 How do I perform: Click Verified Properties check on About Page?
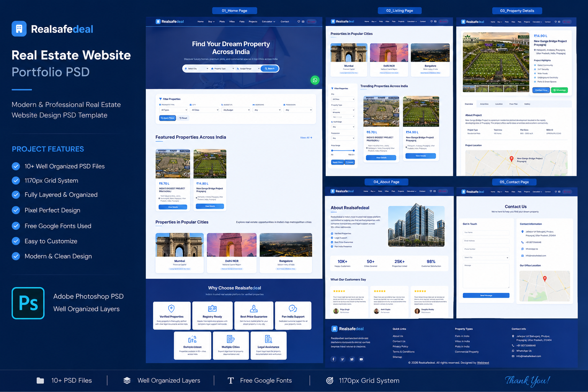(x=332, y=234)
